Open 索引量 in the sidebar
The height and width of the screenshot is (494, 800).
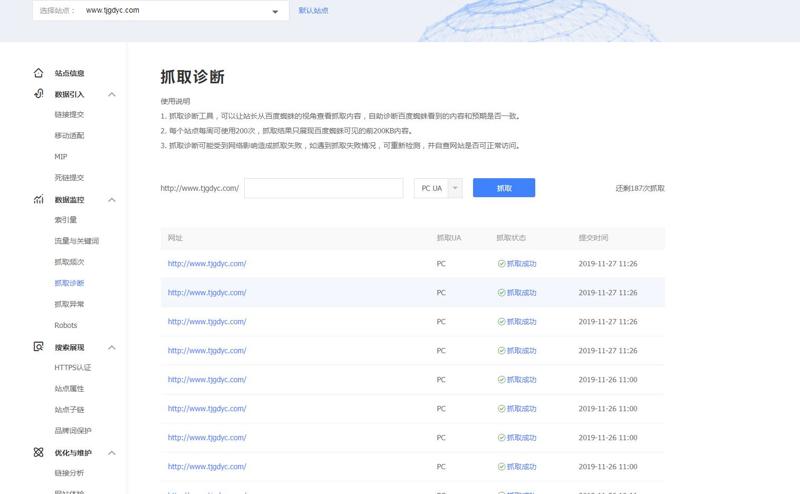pos(66,219)
